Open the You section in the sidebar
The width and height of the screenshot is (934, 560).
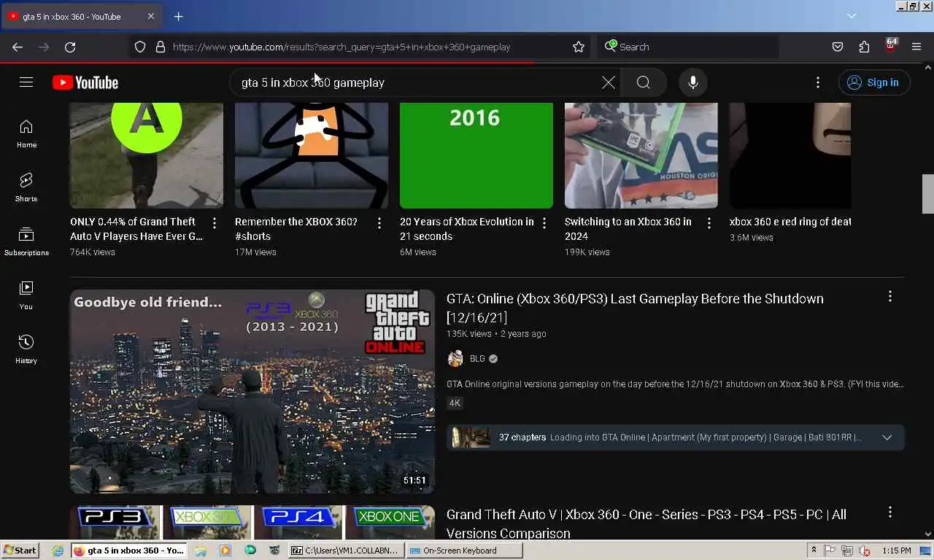click(x=26, y=296)
